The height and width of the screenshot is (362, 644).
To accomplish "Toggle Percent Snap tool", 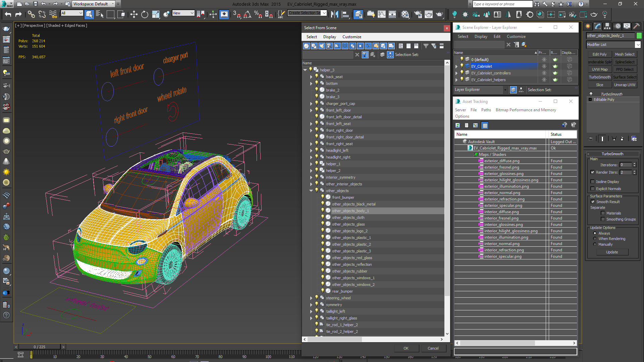I will 258,14.
